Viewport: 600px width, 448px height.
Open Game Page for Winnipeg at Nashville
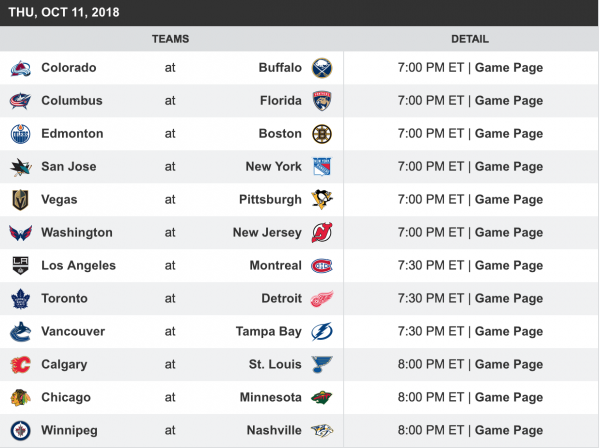[509, 431]
